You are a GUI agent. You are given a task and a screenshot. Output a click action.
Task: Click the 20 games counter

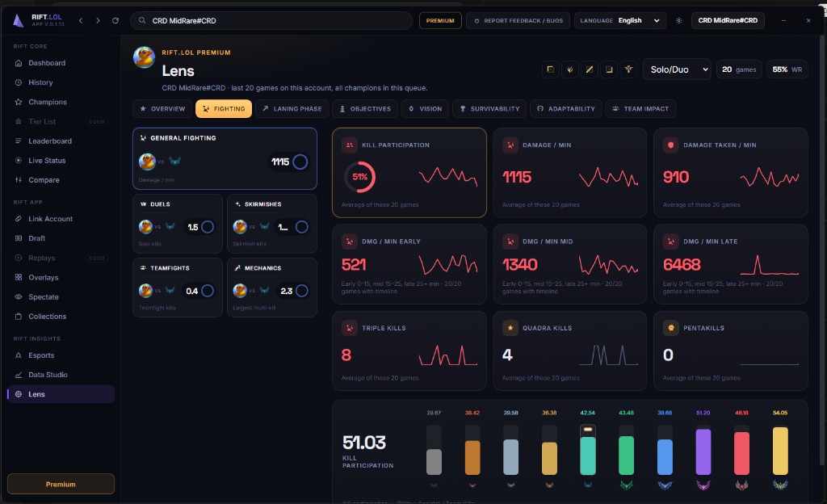coord(739,69)
